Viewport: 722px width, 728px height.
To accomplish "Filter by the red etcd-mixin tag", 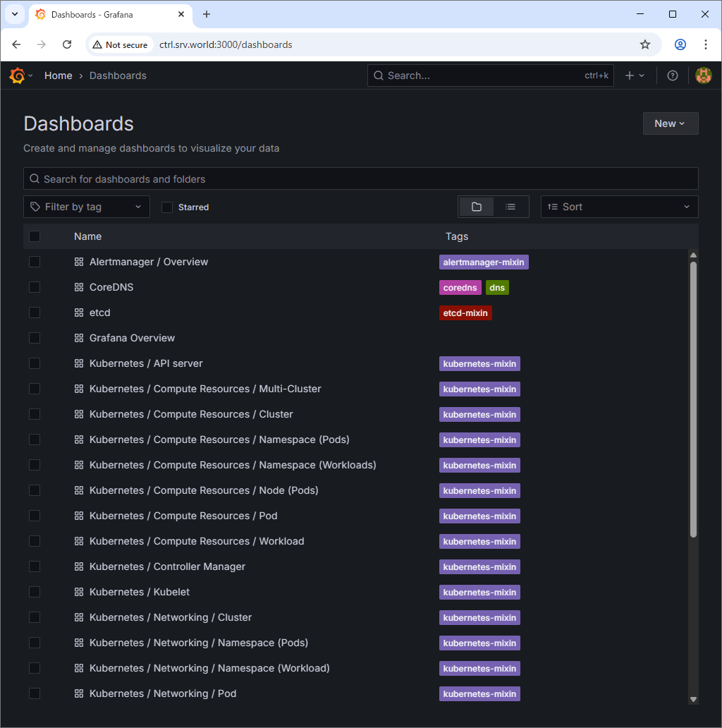I will tap(465, 313).
